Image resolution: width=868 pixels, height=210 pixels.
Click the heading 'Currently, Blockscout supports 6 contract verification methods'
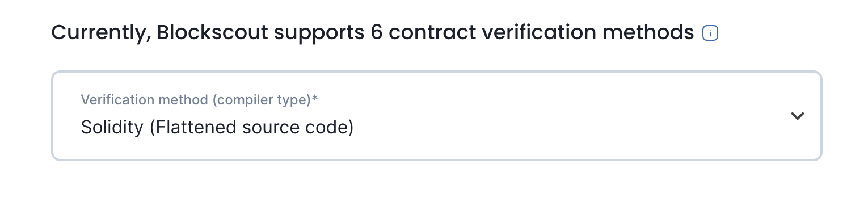[373, 33]
